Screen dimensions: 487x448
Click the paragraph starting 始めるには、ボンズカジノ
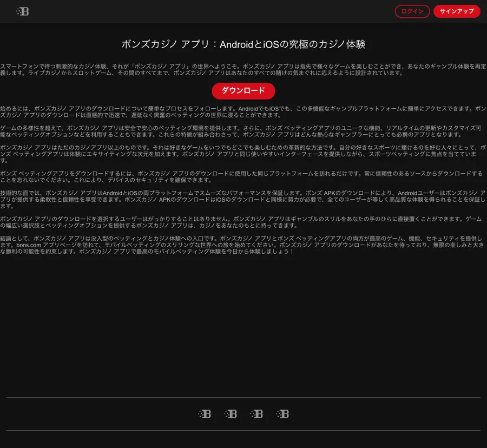tap(243, 112)
